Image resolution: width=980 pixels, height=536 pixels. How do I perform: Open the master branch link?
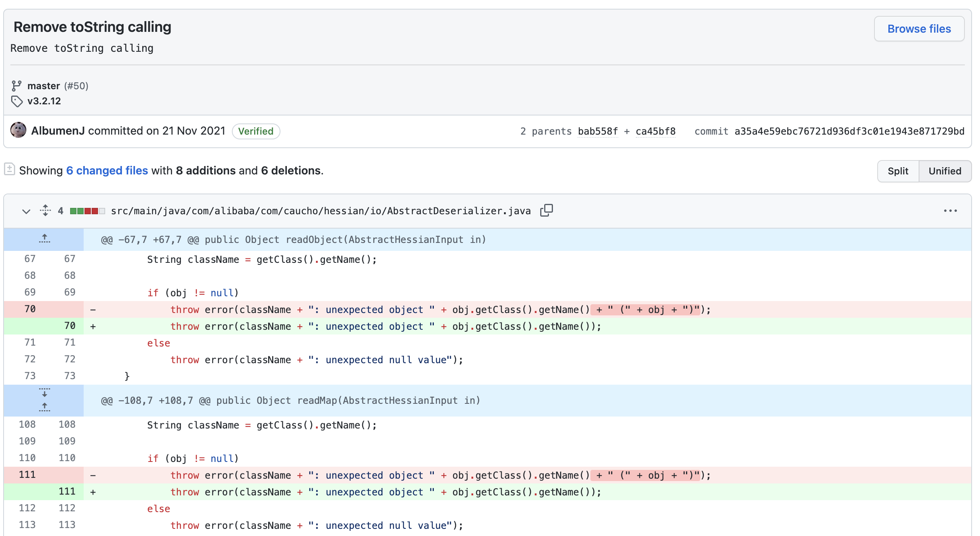click(43, 86)
